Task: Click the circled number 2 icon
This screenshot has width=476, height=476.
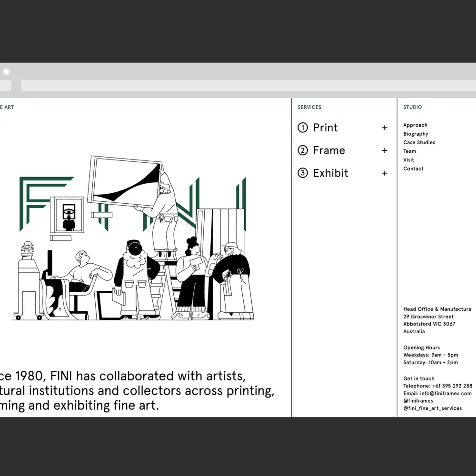Action: 303,150
